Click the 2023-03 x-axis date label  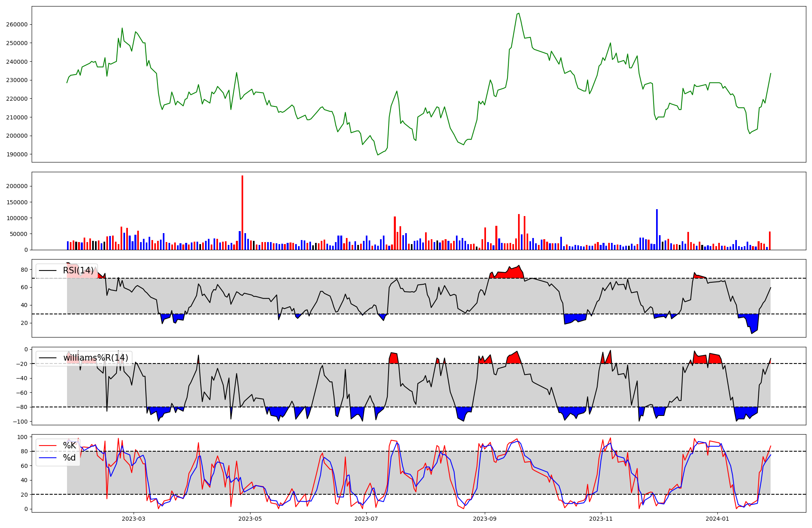click(134, 519)
